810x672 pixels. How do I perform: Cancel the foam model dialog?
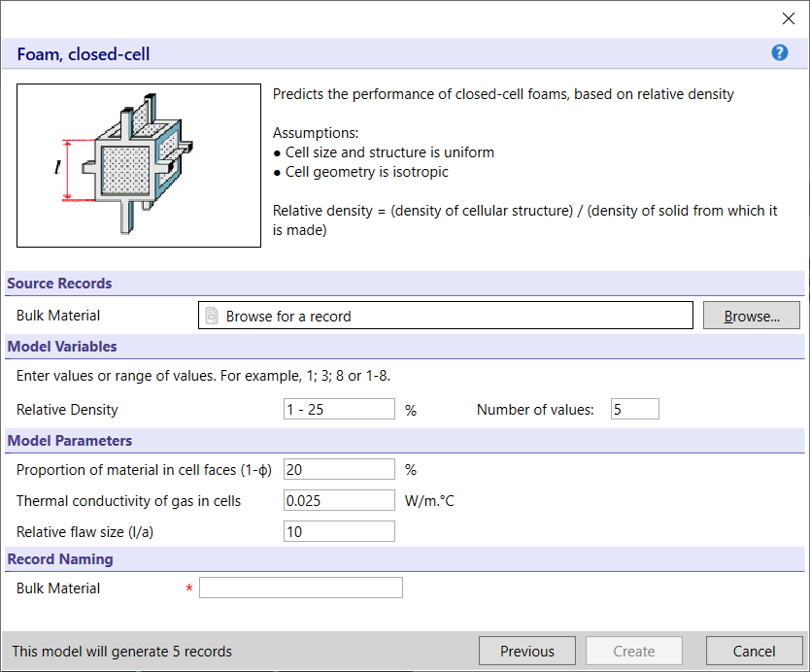pyautogui.click(x=754, y=652)
